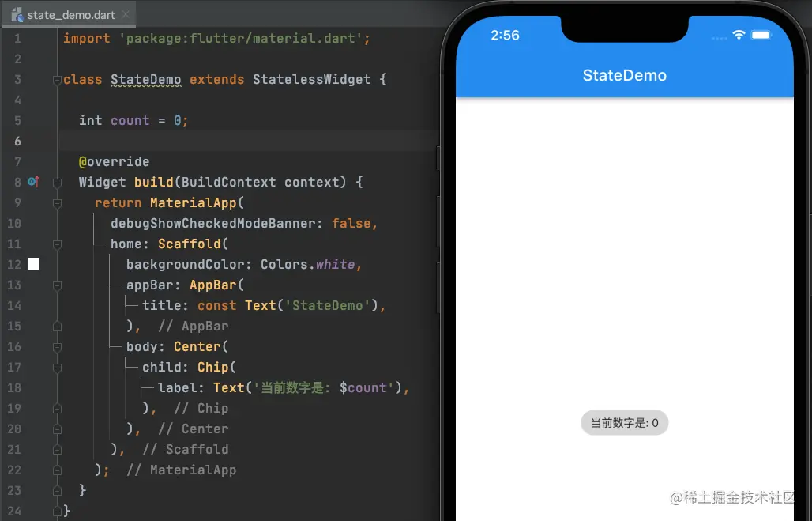Click line number 6 in the gutter
The image size is (812, 521).
pyautogui.click(x=17, y=142)
